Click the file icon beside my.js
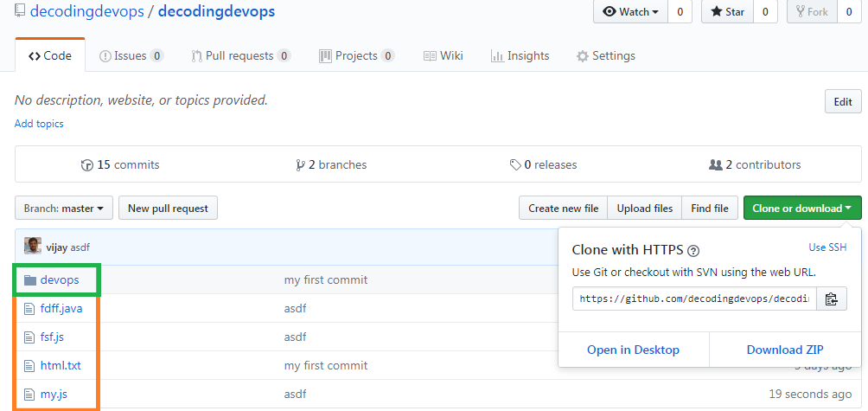The image size is (868, 411). point(29,395)
